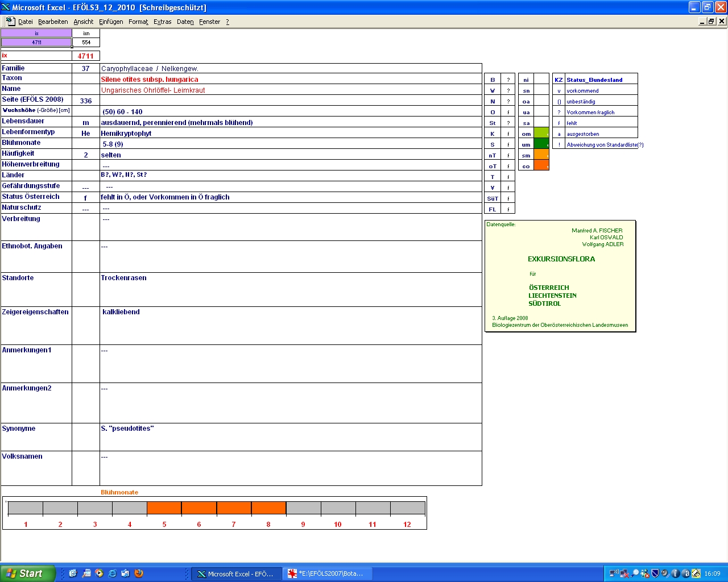Viewport: 728px width, 582px height.
Task: Open Windows Media Player quick launch icon
Action: click(99, 573)
